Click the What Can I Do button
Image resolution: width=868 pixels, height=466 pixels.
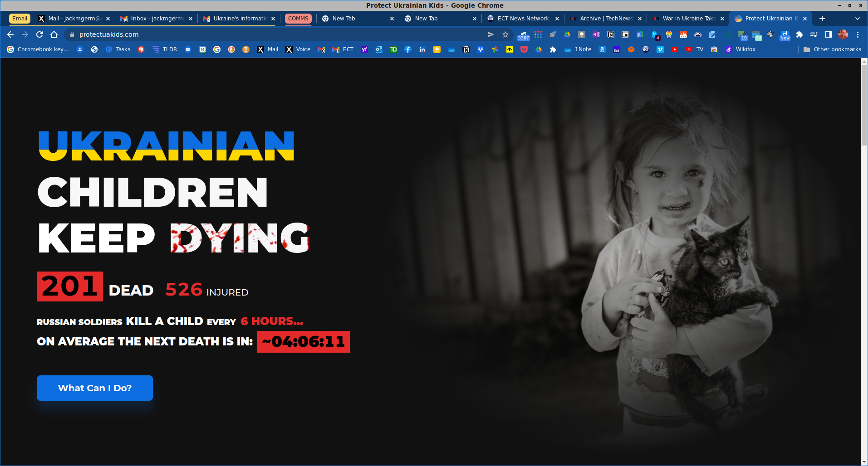point(94,388)
